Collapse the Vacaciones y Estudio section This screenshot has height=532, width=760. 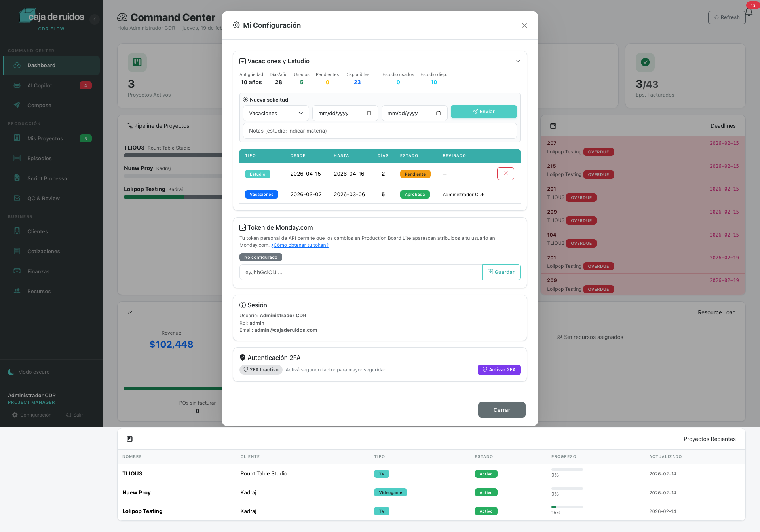point(518,61)
